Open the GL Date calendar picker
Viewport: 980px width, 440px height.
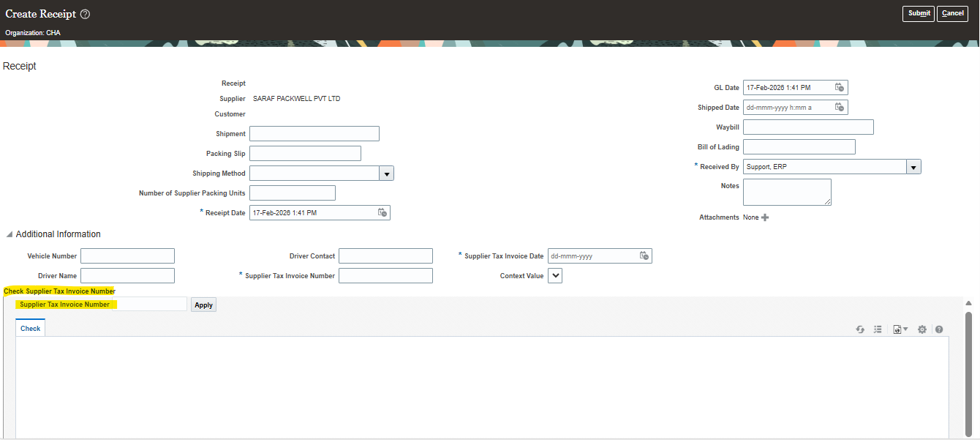coord(840,87)
